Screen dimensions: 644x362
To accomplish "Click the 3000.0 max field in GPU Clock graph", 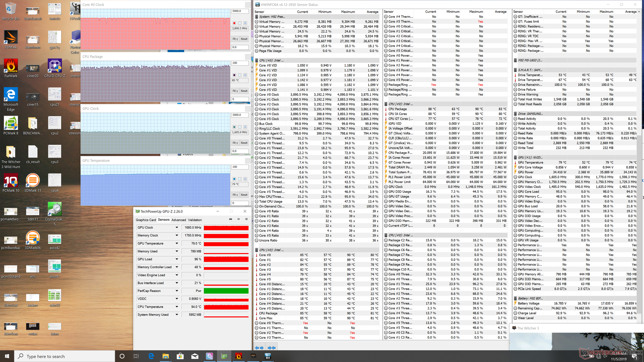I will [240, 115].
